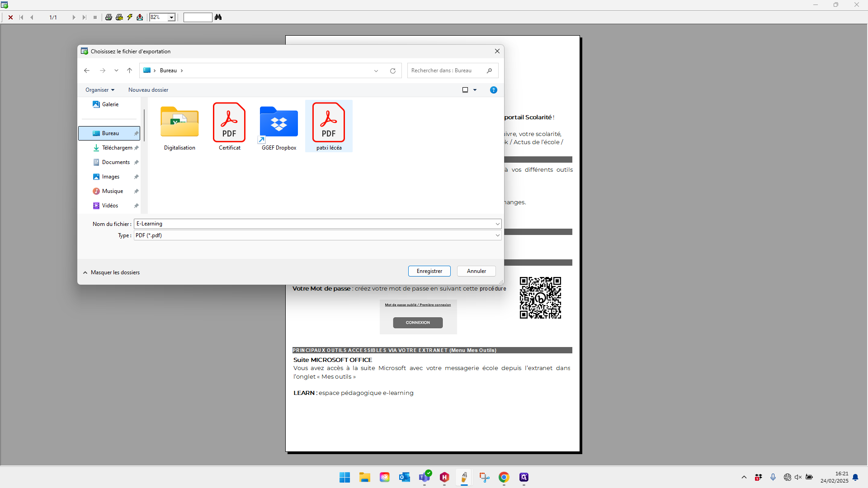Viewport: 868px width, 488px height.
Task: Click the Mot de passe oublié link
Action: coord(418,305)
